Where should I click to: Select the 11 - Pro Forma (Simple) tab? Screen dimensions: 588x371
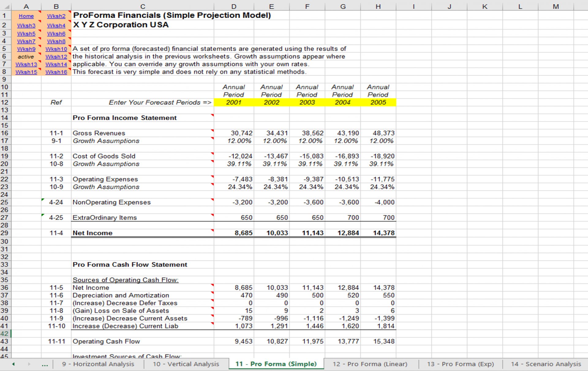coord(276,364)
